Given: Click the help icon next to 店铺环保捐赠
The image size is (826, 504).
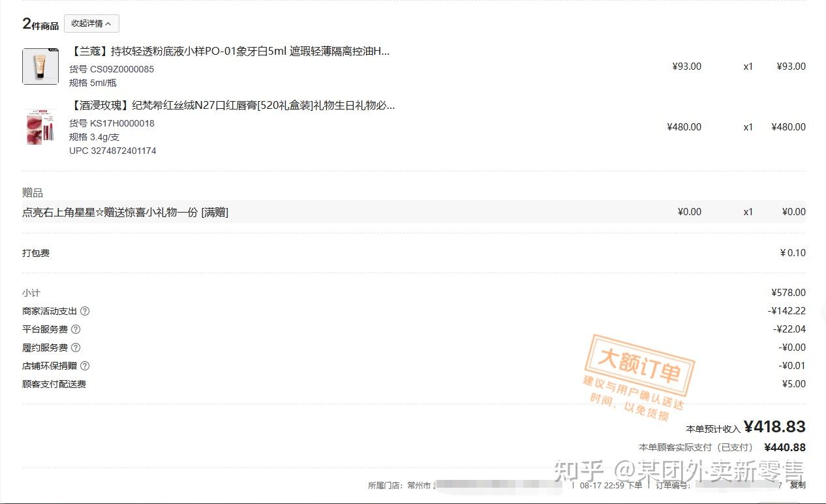Looking at the screenshot, I should click(x=85, y=366).
